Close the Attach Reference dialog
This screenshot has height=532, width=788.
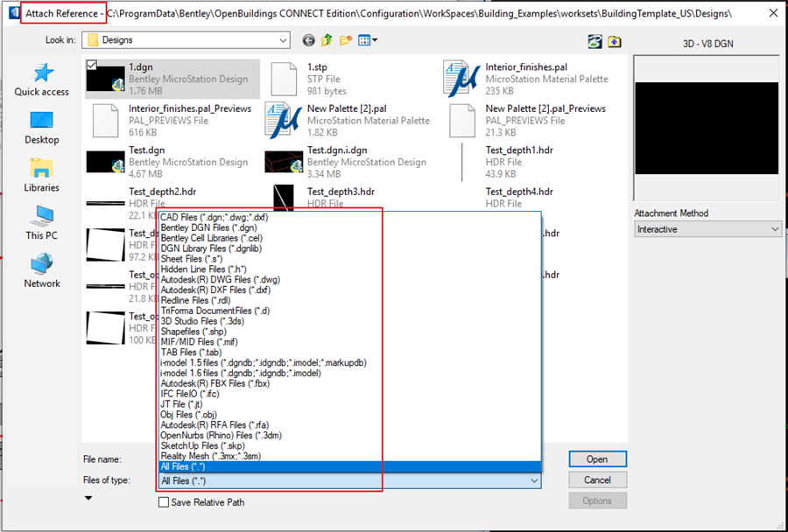[773, 13]
